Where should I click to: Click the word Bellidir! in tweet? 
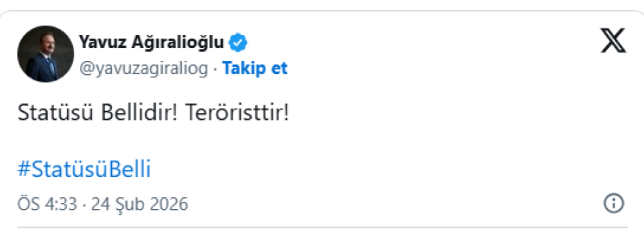[139, 113]
